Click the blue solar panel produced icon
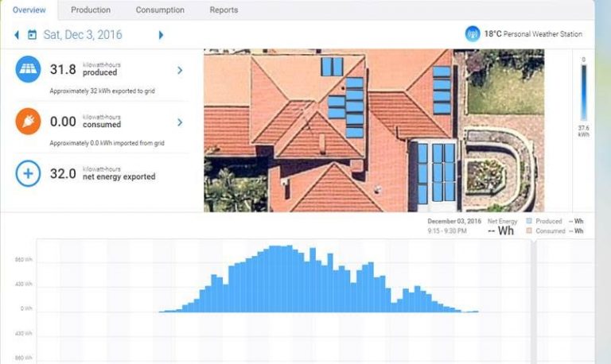Image resolution: width=611 pixels, height=364 pixels. point(28,69)
